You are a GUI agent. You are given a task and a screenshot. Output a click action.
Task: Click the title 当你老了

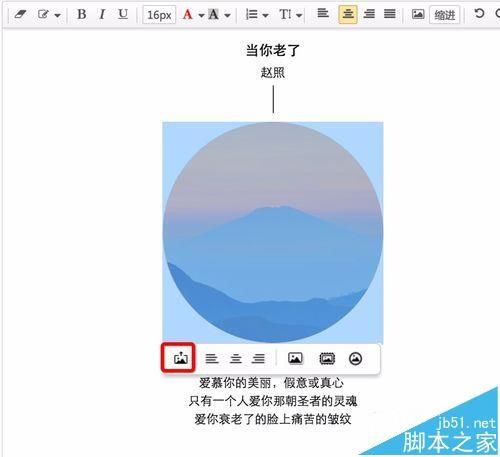[273, 50]
